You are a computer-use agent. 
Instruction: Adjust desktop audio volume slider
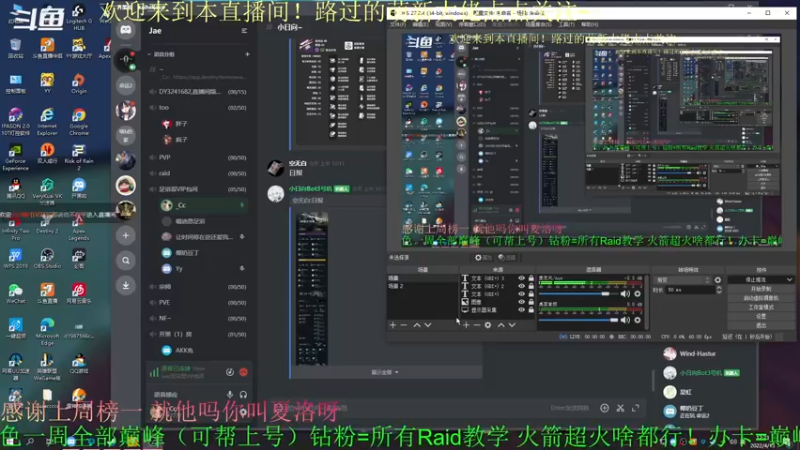[x=578, y=320]
